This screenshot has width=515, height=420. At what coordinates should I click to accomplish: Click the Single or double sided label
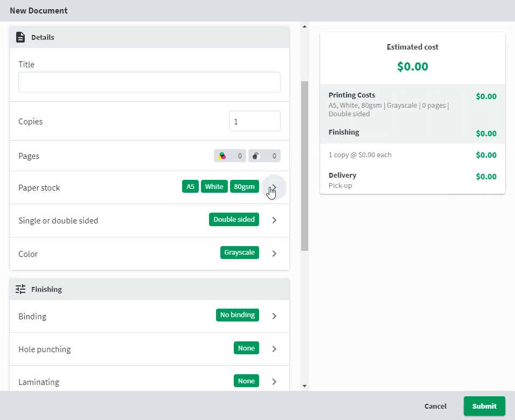click(58, 220)
